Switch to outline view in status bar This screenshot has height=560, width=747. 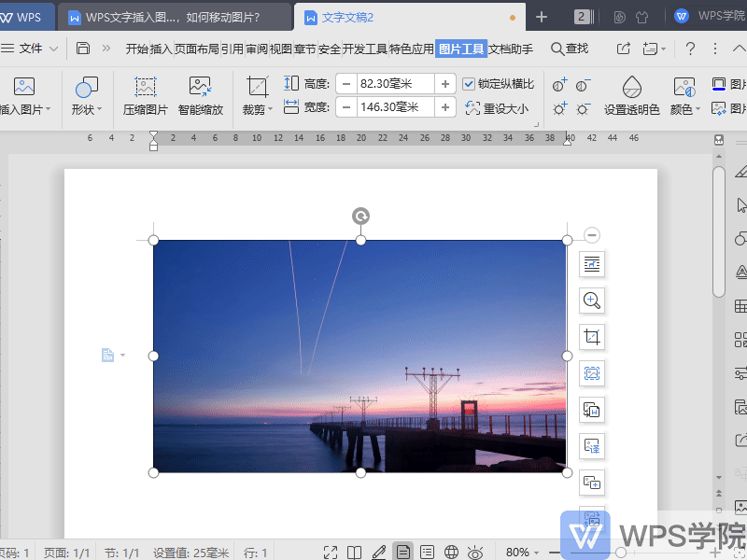pos(427,553)
